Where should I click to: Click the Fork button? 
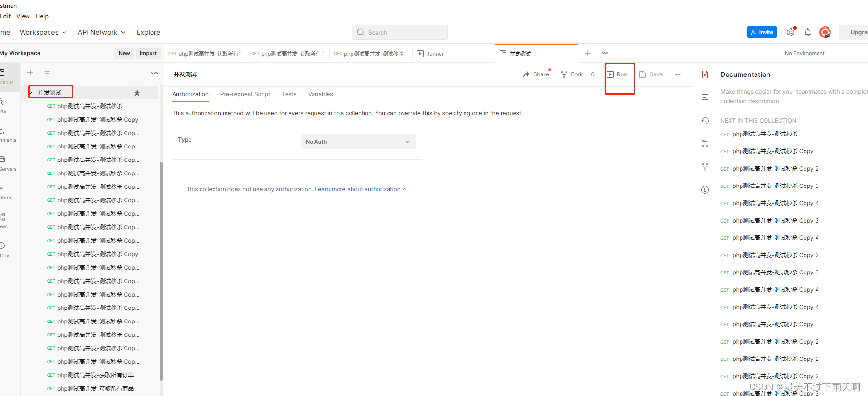[x=572, y=74]
